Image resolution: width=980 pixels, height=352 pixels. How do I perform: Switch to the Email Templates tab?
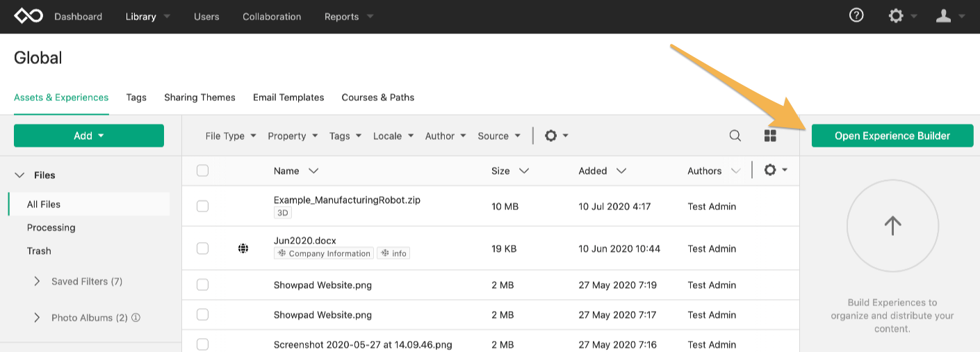point(288,97)
